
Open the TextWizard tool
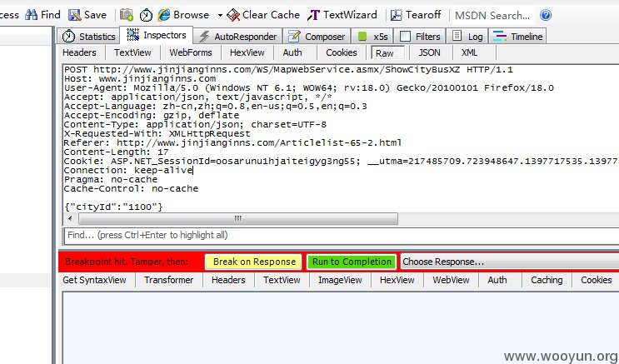tap(342, 15)
